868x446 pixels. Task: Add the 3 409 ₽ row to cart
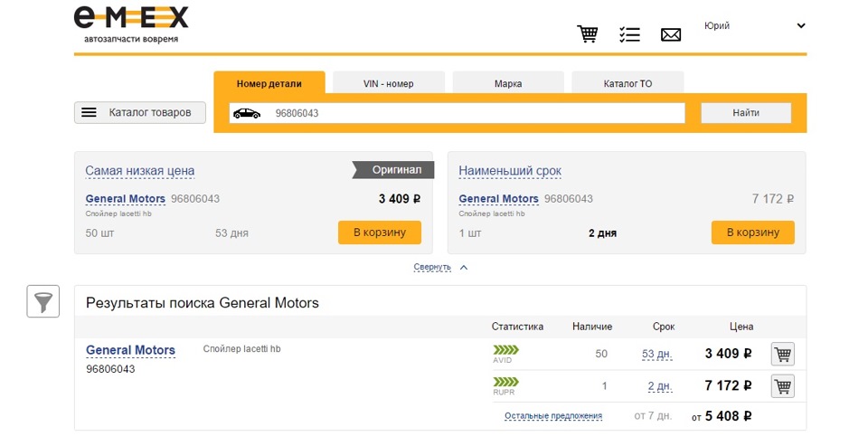[x=782, y=355]
